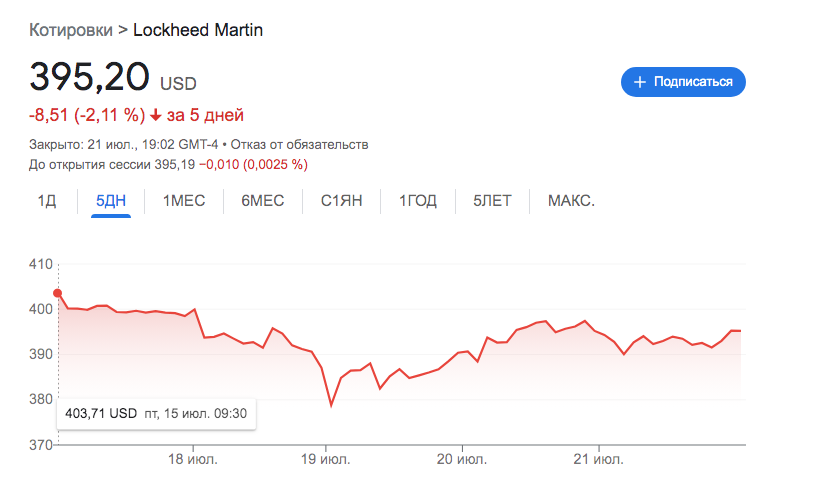The width and height of the screenshot is (813, 481).
Task: Switch to 6МЕС chart range
Action: 263,201
